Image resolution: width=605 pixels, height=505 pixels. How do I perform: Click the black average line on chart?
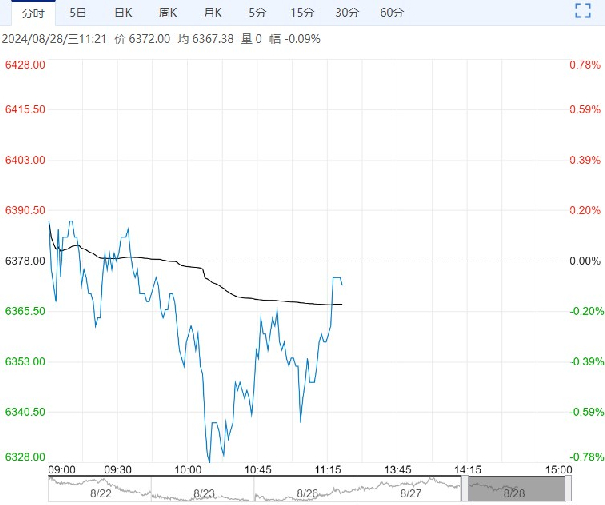[150, 259]
